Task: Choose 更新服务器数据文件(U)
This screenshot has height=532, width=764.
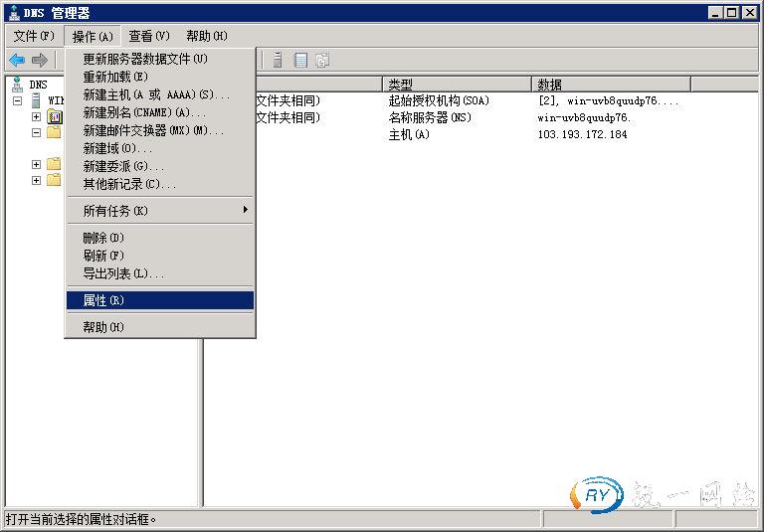Action: (160, 59)
